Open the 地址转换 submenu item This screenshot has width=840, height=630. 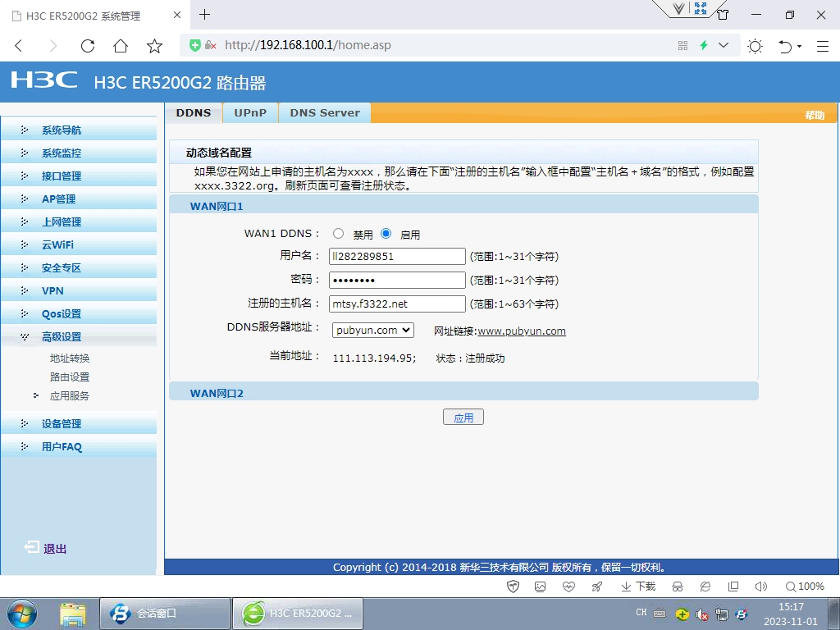click(70, 358)
